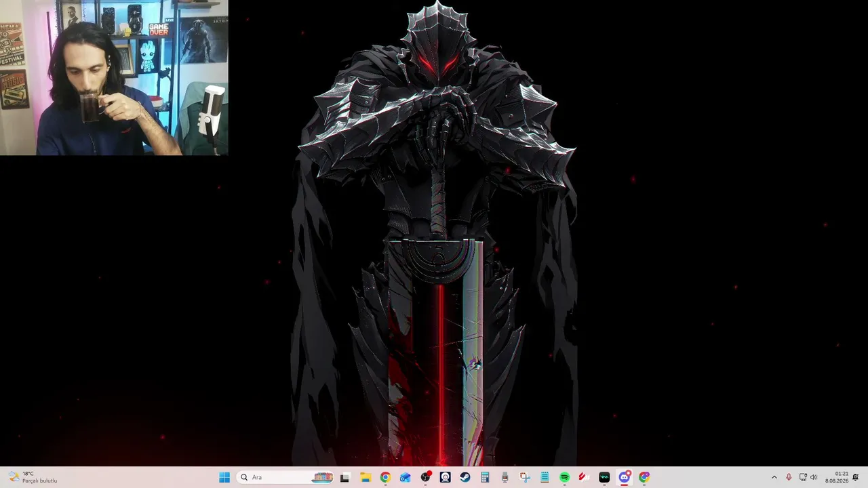Open the Windows Start menu
The width and height of the screenshot is (868, 488).
click(x=224, y=477)
